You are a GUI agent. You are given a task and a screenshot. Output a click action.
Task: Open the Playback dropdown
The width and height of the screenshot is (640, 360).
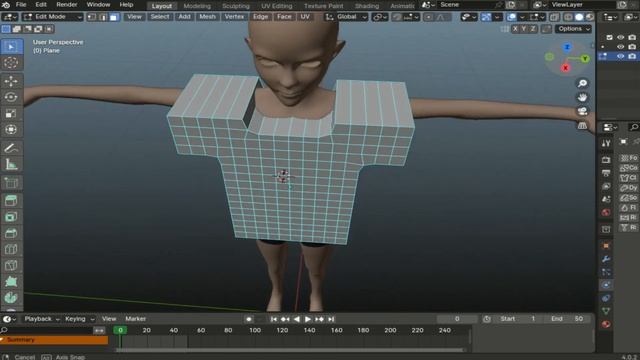42,319
